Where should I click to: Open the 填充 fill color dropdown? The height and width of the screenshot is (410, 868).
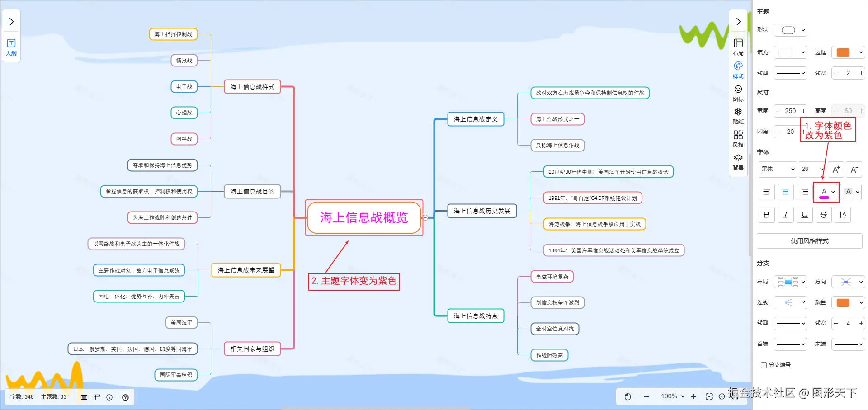(790, 52)
